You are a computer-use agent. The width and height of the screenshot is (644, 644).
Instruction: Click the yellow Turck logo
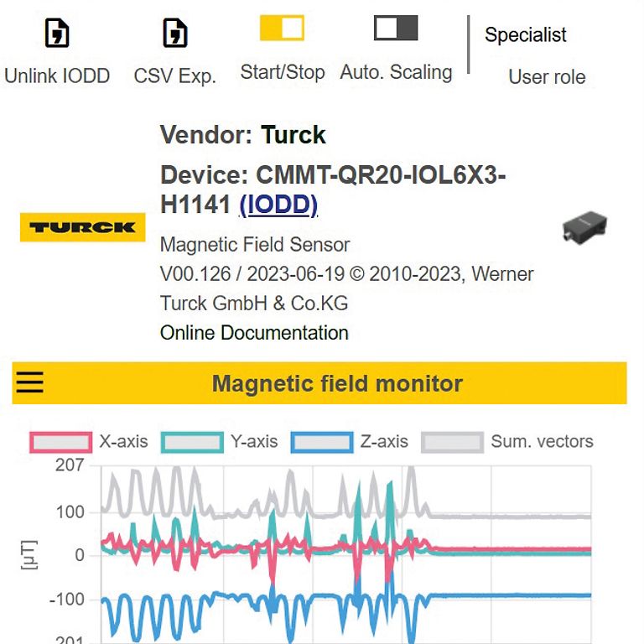(x=82, y=227)
